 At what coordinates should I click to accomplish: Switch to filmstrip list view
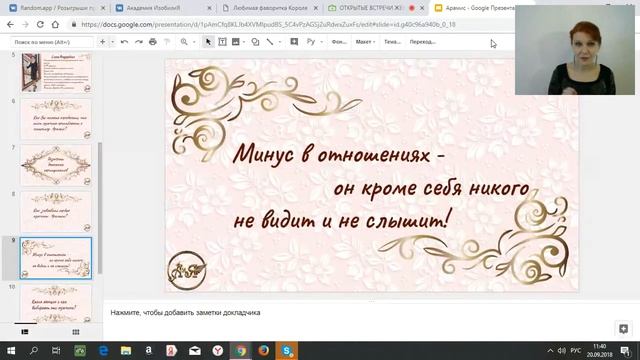pyautogui.click(x=25, y=332)
